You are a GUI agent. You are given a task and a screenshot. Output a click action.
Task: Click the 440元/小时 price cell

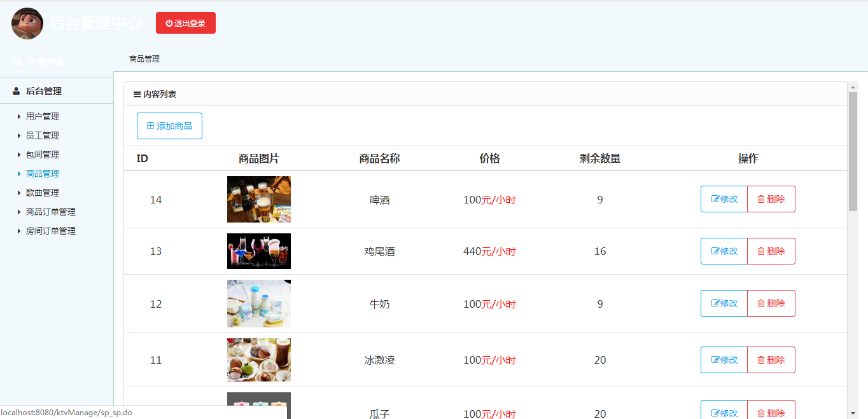(x=490, y=251)
